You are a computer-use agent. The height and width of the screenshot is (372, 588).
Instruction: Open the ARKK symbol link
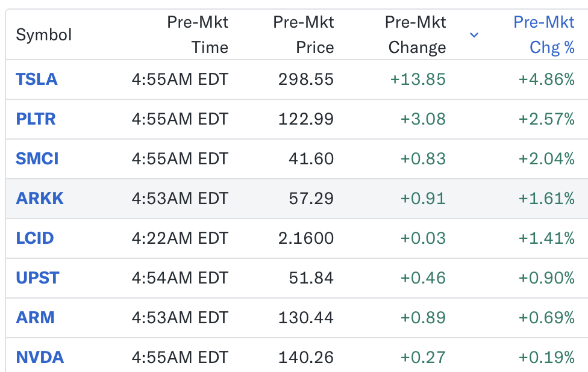pyautogui.click(x=40, y=199)
